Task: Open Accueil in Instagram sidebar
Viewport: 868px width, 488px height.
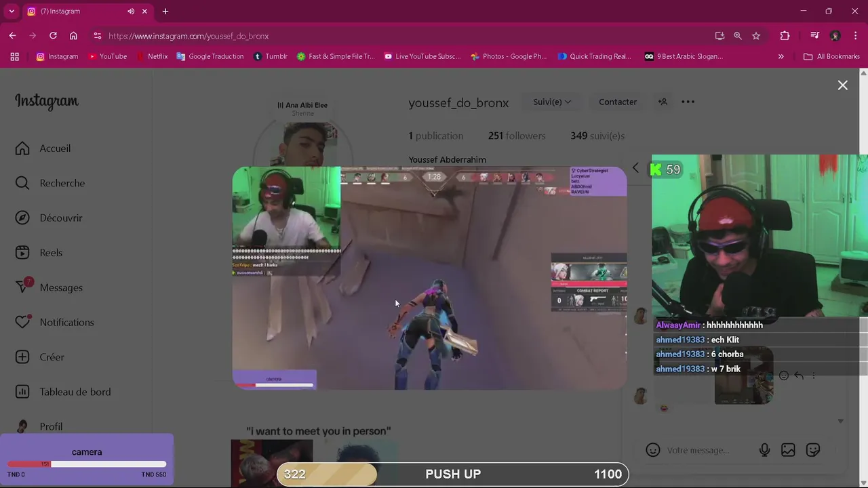Action: tap(43, 148)
